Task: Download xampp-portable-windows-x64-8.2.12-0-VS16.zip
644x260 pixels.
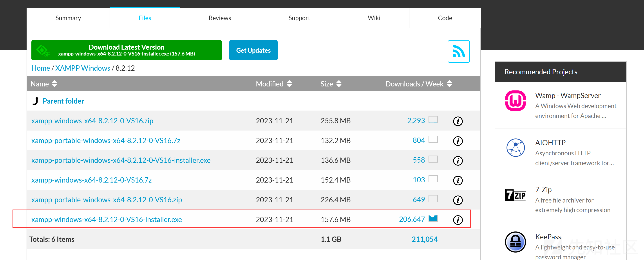Action: point(107,200)
